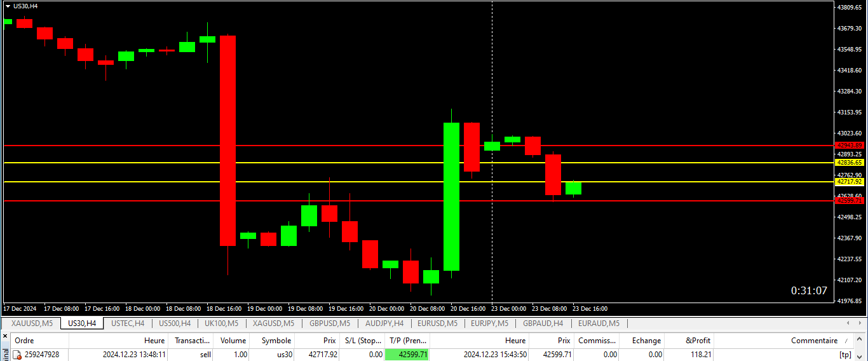Click the Symbole column header
This screenshot has height=361, width=868.
[x=275, y=341]
